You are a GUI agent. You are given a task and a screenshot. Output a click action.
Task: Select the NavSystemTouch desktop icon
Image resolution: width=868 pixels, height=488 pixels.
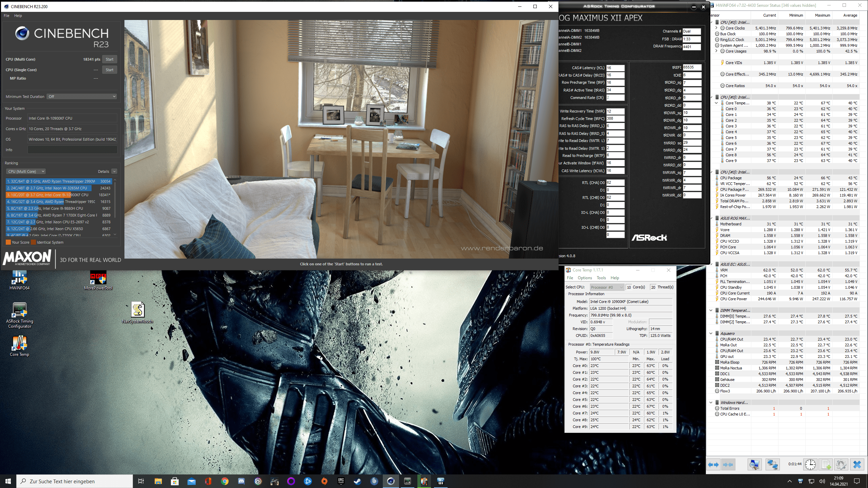click(x=137, y=313)
